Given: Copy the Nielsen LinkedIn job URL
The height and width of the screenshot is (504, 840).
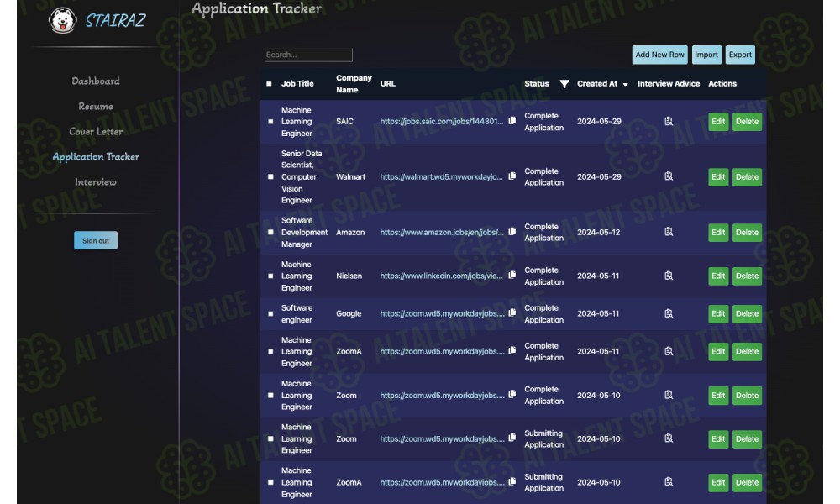Looking at the screenshot, I should (512, 275).
